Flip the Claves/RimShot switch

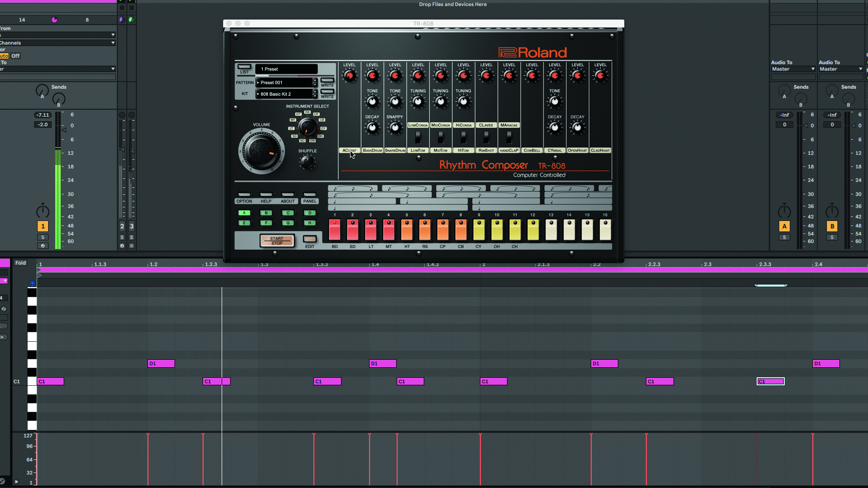pos(486,136)
